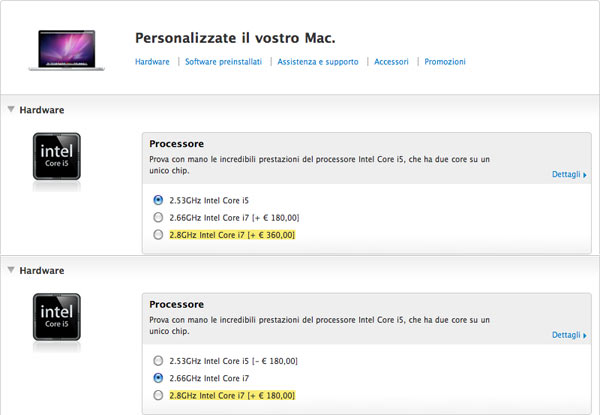Image resolution: width=600 pixels, height=415 pixels.
Task: Select 2.53GHz Core i5 option for − € 180,00
Action: [157, 360]
